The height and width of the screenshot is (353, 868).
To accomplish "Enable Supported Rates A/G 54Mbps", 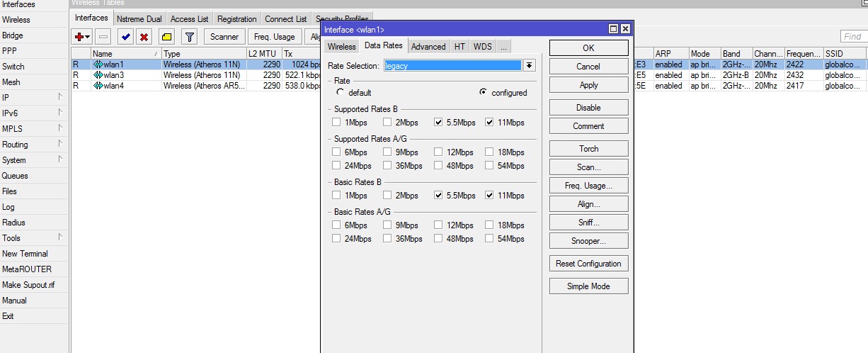I will tap(489, 165).
